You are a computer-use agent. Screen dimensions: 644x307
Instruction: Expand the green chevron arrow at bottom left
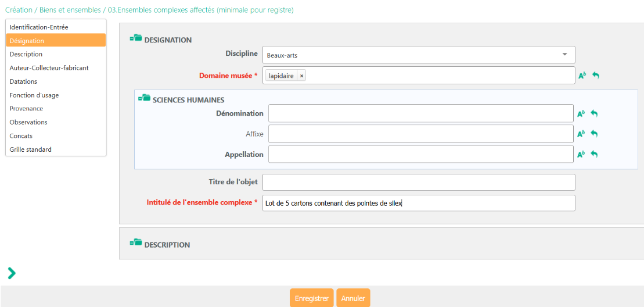[x=11, y=273]
